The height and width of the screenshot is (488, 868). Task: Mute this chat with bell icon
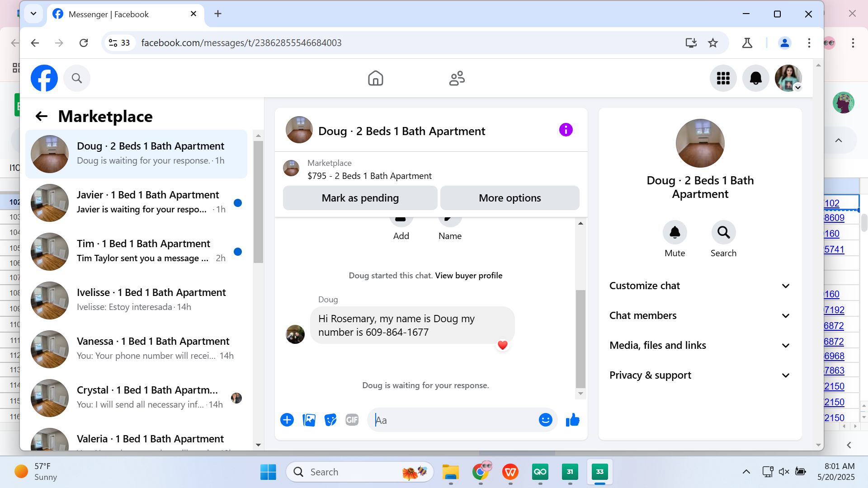675,233
